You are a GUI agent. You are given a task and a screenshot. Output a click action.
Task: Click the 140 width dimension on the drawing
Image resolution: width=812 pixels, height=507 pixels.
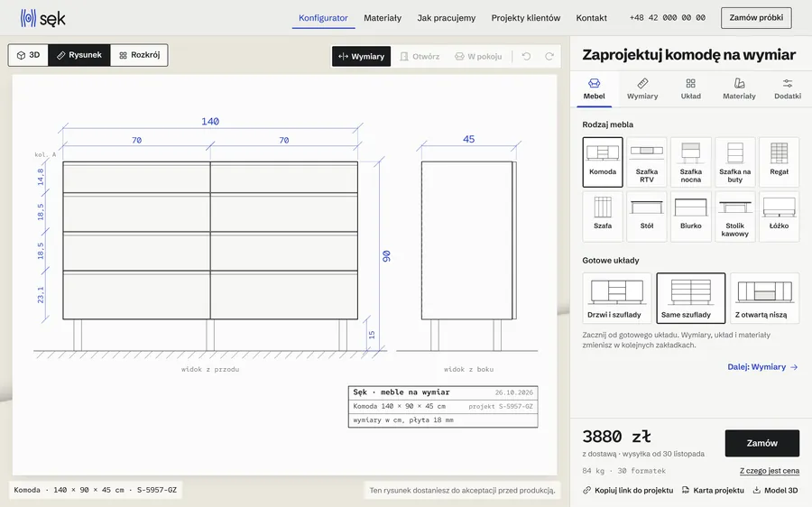coord(210,122)
